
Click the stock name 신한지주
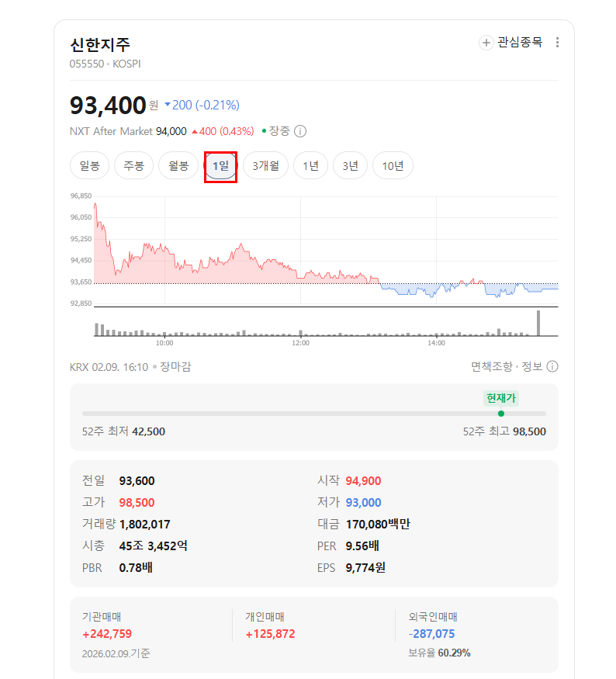pyautogui.click(x=100, y=44)
